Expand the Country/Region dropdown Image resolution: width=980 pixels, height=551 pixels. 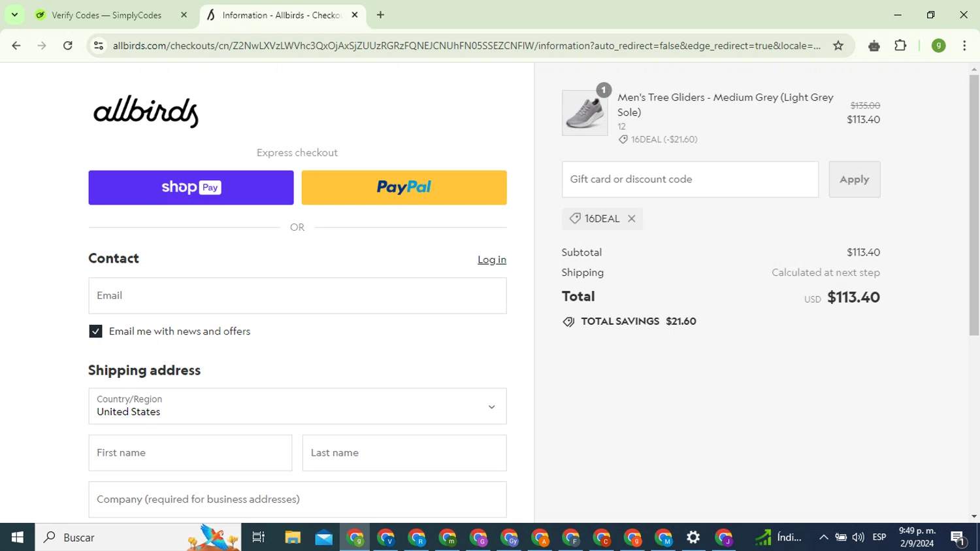[297, 406]
